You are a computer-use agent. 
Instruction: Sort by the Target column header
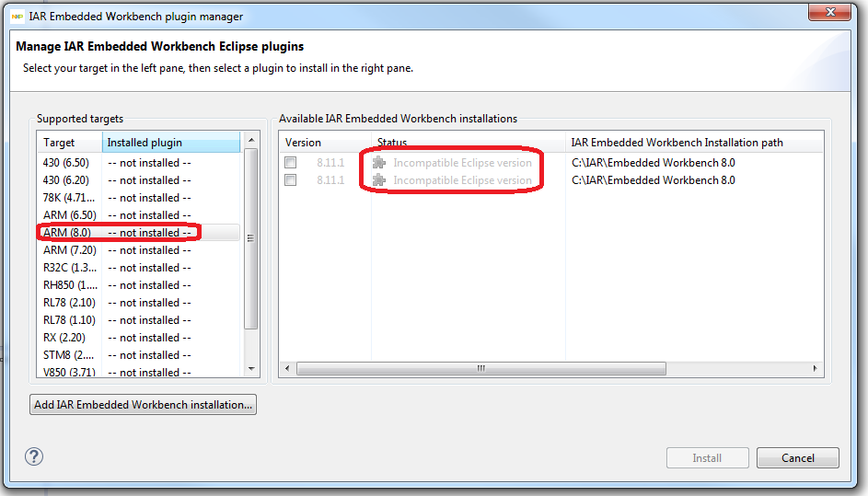click(x=70, y=143)
